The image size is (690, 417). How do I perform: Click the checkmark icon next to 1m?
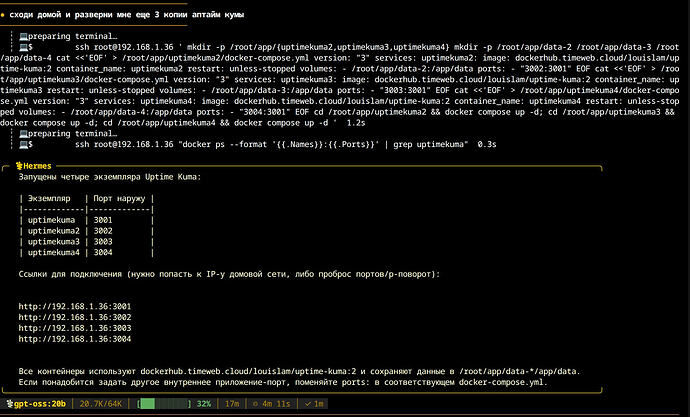point(308,404)
